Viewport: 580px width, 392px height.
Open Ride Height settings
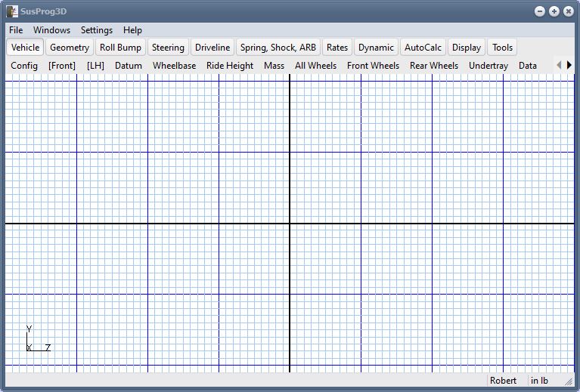[230, 66]
